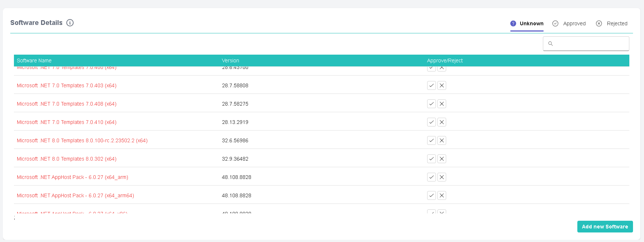Select version cell 32.6.56986
The height and width of the screenshot is (242, 644).
click(235, 140)
